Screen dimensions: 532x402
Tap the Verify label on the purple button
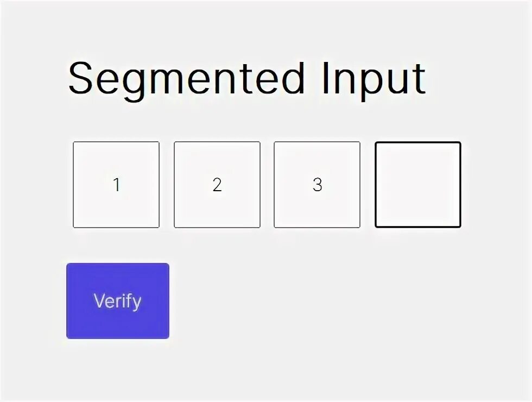tap(117, 301)
